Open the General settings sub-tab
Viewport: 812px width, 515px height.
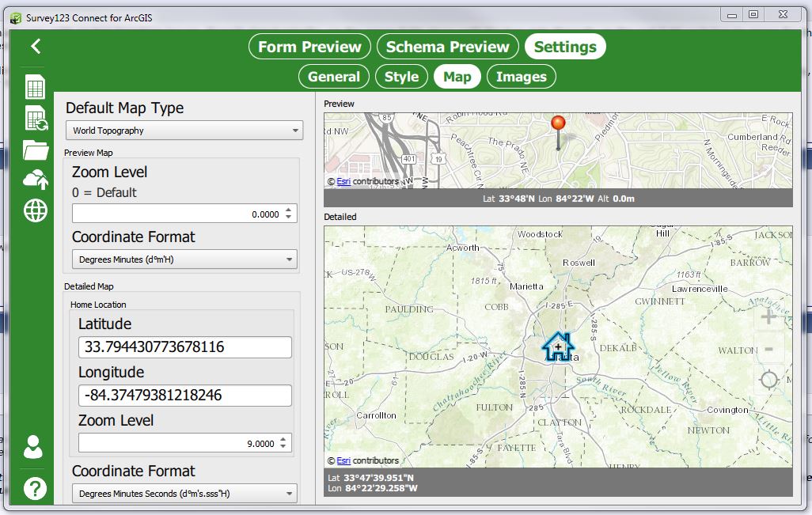pos(333,77)
